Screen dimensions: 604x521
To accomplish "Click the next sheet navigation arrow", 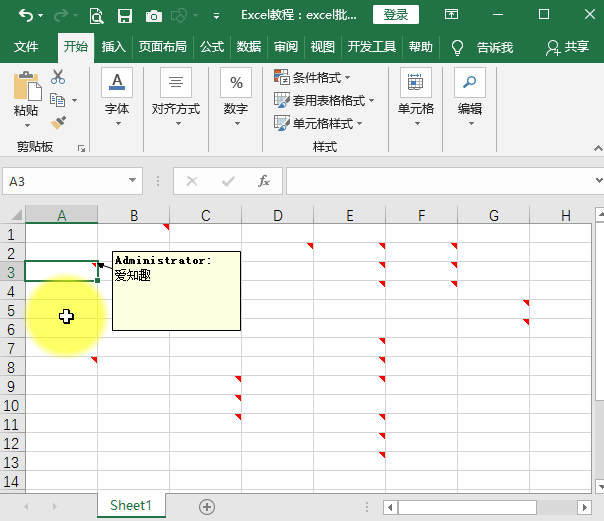I will click(x=55, y=507).
